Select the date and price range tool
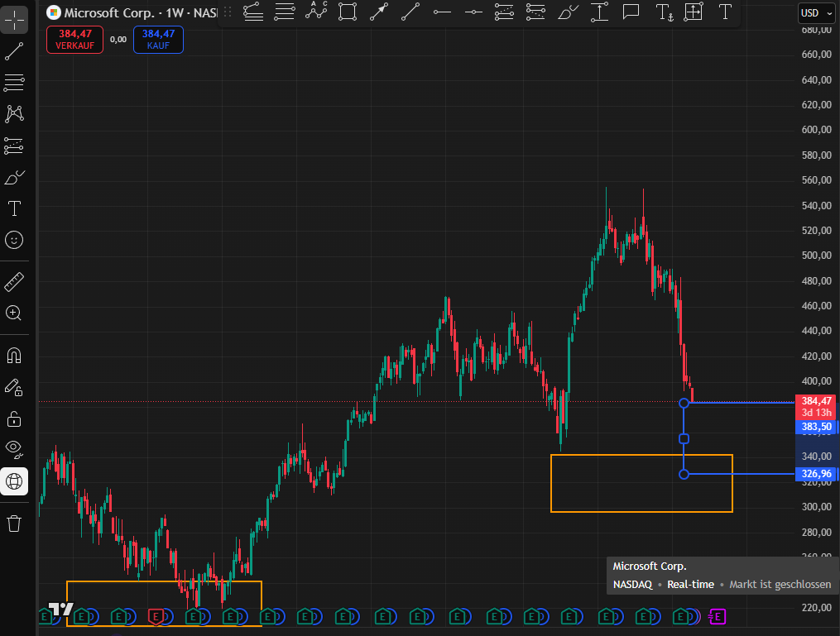Screen dimensions: 840x636 click(x=694, y=12)
